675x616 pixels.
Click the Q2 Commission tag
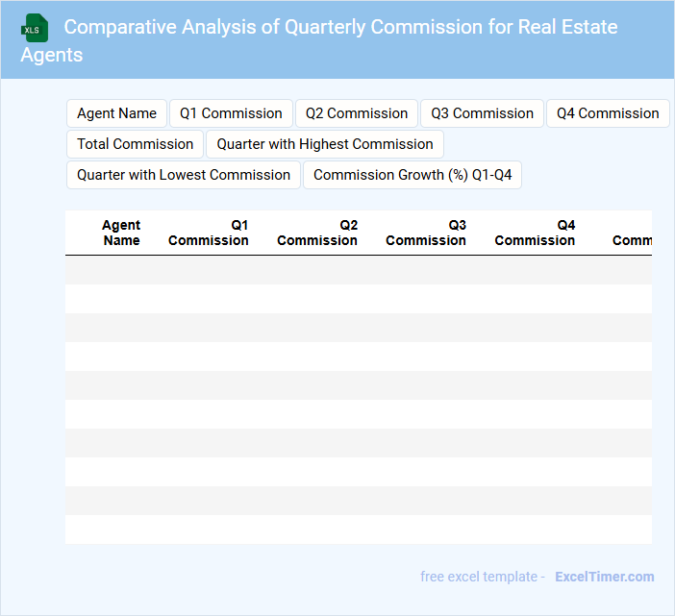pyautogui.click(x=357, y=113)
